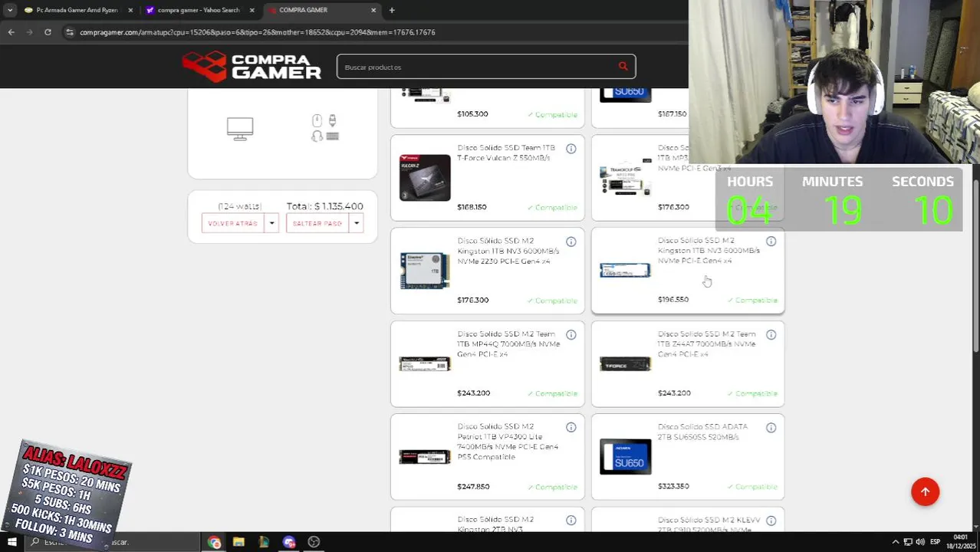Screen dimensions: 980x552
Task: Open info for Kingston 1TB NV3 PCI-E Gen4 x4 SSD
Action: [x=771, y=242]
